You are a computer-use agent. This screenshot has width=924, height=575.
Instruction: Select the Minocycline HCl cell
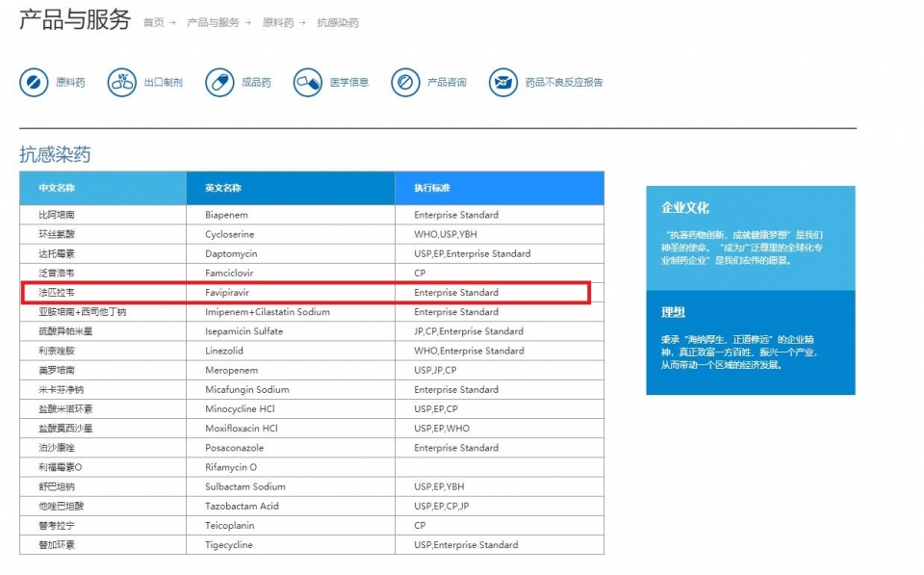(x=291, y=409)
